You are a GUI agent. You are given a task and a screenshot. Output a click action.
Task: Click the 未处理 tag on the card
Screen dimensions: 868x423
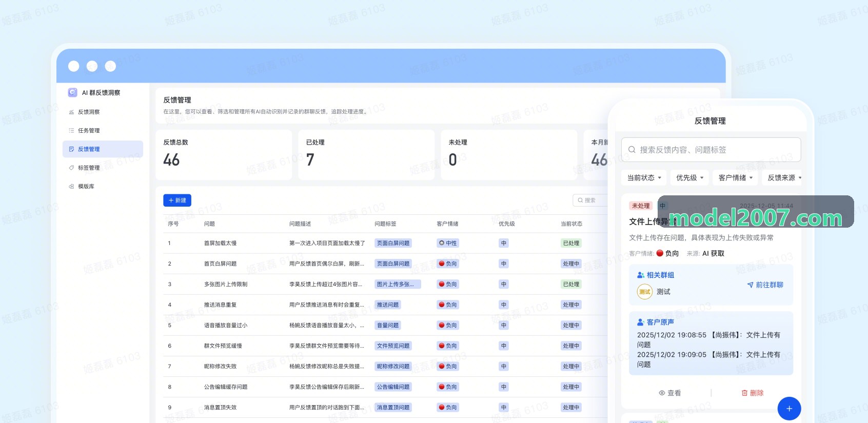click(x=641, y=206)
